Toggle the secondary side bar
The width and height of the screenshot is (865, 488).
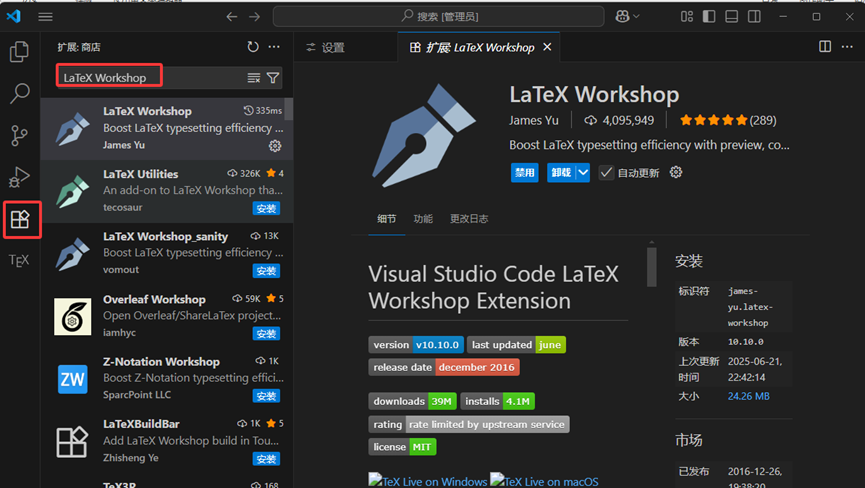point(754,17)
